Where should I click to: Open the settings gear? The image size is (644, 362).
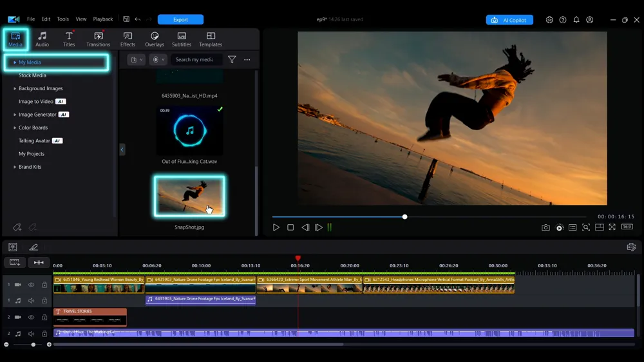(549, 20)
